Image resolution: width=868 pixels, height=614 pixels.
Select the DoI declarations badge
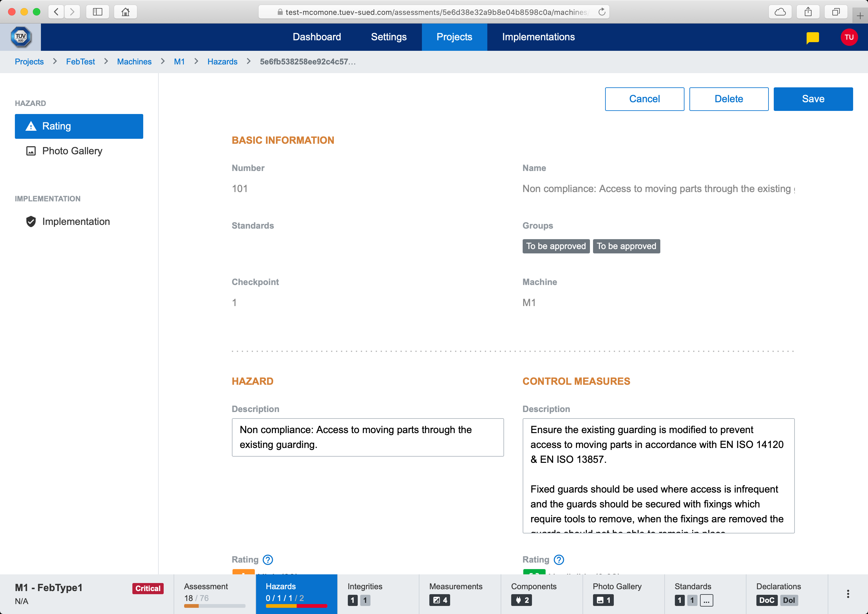point(789,600)
